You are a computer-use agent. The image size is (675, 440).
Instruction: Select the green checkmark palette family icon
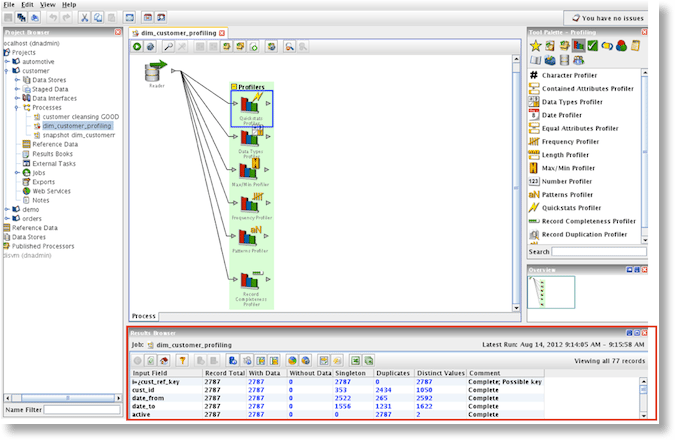click(x=593, y=46)
